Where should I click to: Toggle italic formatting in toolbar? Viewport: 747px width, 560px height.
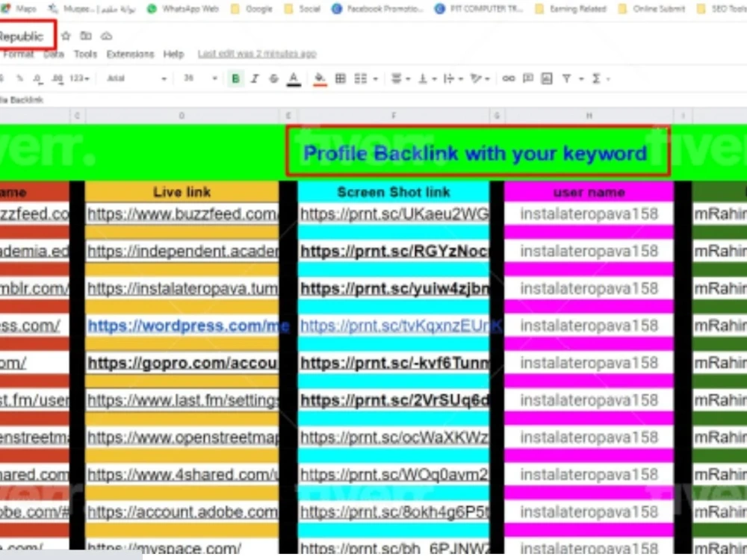click(255, 78)
